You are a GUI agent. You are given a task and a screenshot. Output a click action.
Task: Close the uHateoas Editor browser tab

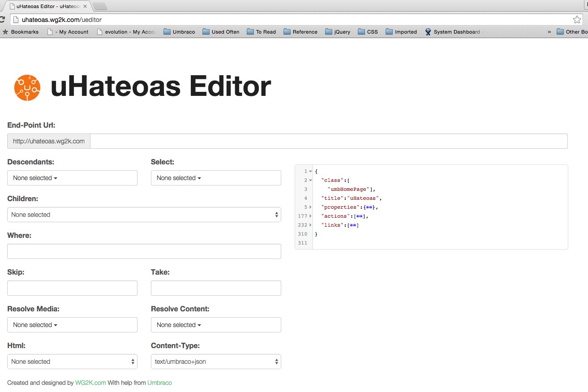[x=85, y=6]
